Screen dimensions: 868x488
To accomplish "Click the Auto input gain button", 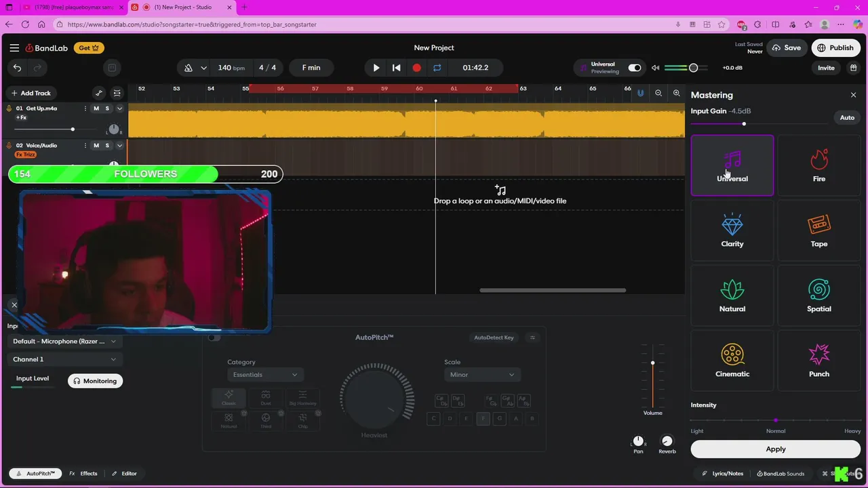I will pos(847,117).
